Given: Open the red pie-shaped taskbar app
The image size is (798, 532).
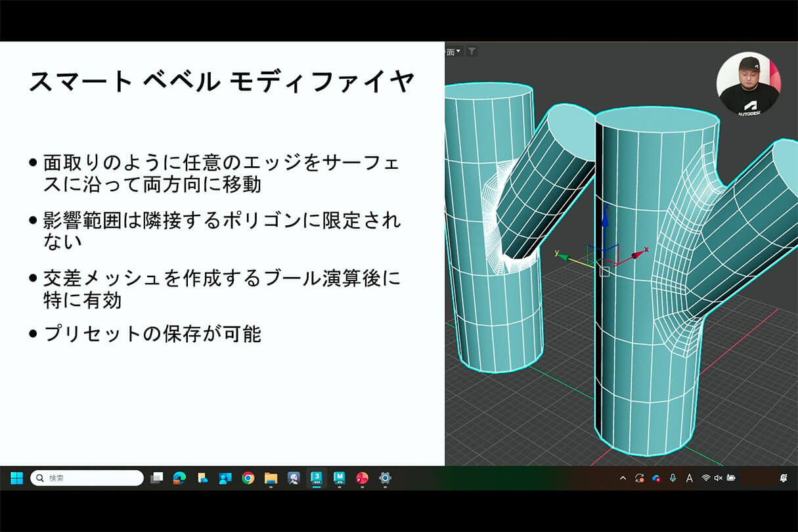Looking at the screenshot, I should (x=362, y=478).
